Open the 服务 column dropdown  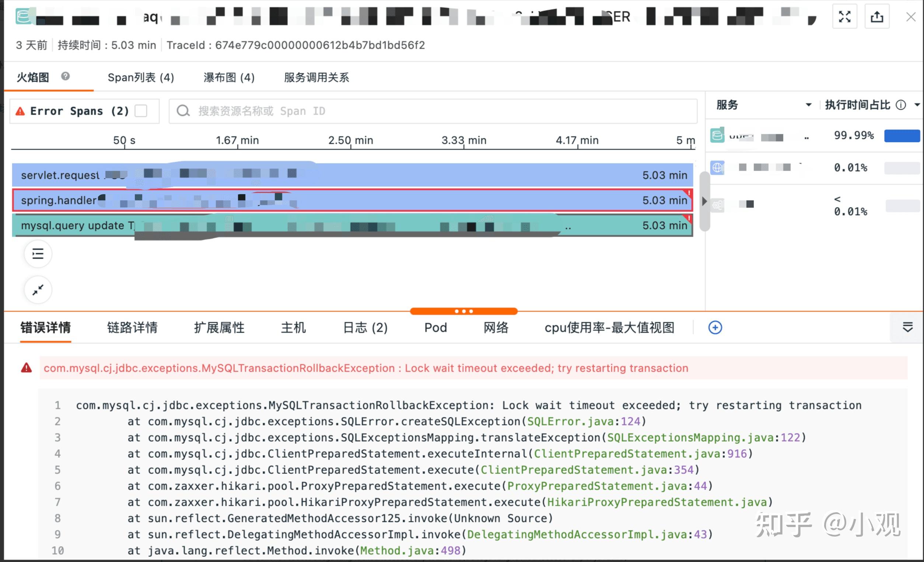click(x=809, y=105)
